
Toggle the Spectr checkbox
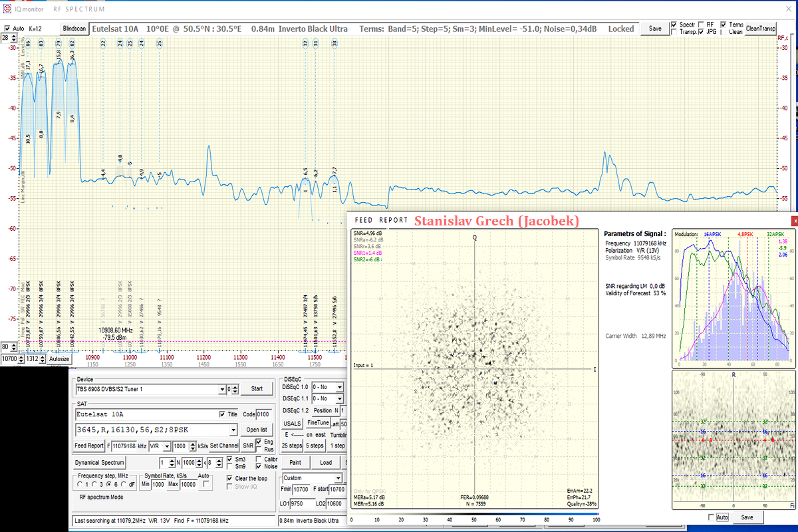pyautogui.click(x=674, y=25)
